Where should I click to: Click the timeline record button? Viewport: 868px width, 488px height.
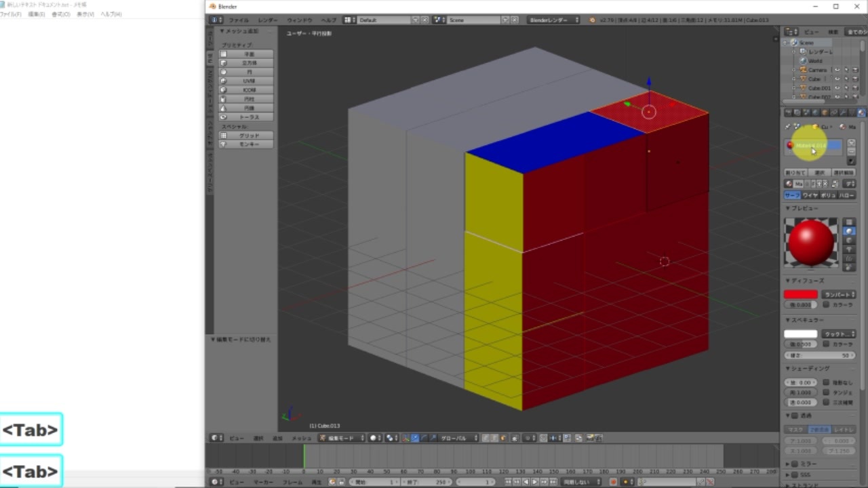(x=613, y=482)
